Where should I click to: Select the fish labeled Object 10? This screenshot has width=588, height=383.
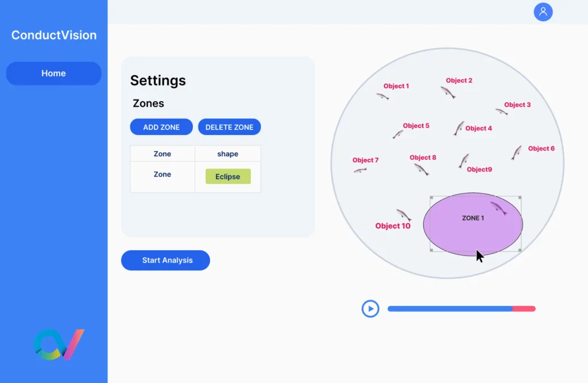click(x=404, y=215)
